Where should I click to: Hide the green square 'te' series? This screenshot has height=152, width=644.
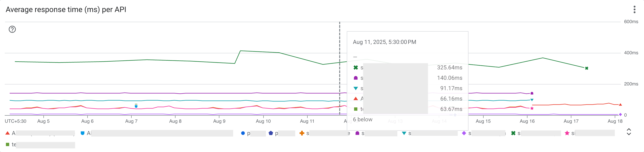pyautogui.click(x=8, y=144)
